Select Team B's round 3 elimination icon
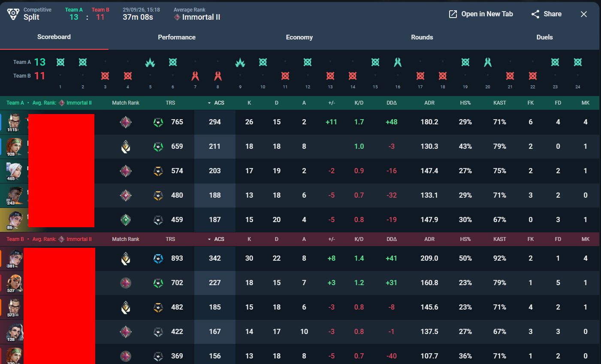Image resolution: width=601 pixels, height=364 pixels. (105, 76)
